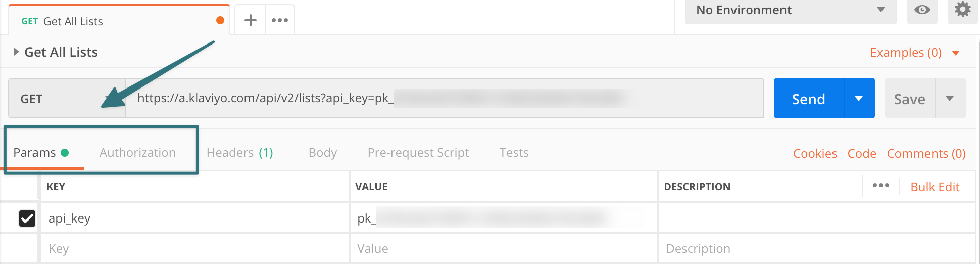Open the Examples (0) dropdown
The height and width of the screenshot is (264, 980).
(x=915, y=53)
